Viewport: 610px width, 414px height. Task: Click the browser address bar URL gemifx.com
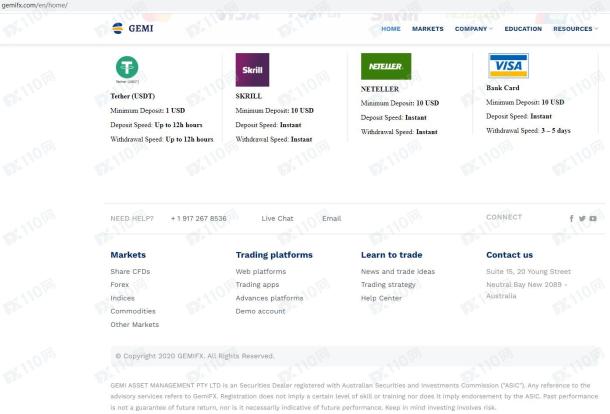(x=34, y=5)
